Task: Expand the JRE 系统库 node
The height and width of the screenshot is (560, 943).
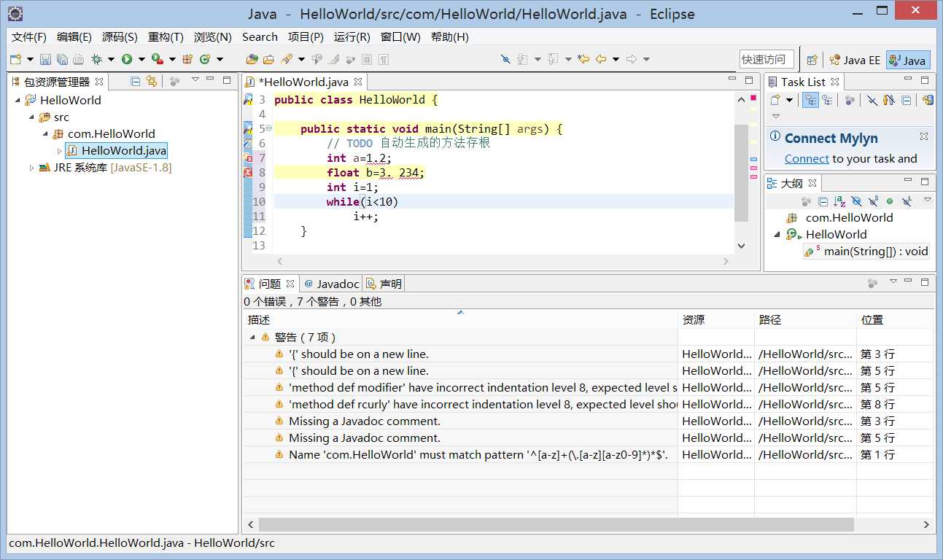Action: tap(31, 168)
